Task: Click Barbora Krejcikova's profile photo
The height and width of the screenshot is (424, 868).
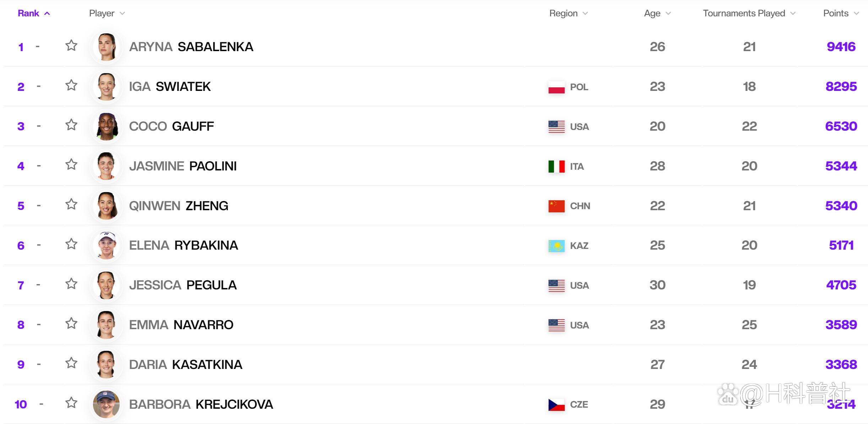Action: (x=106, y=404)
